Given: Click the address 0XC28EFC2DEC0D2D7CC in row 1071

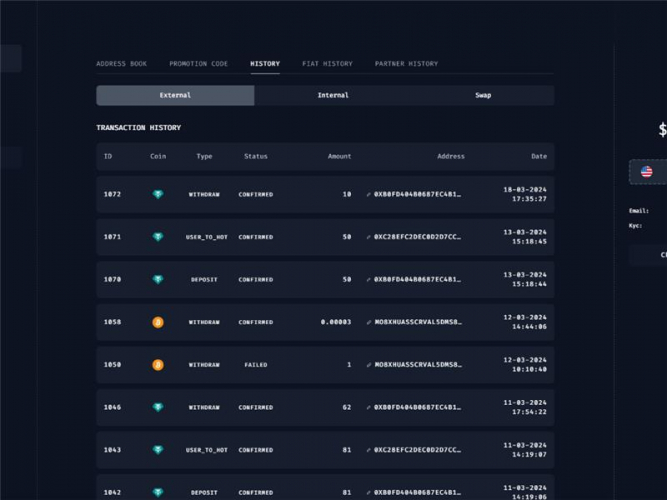Looking at the screenshot, I should click(417, 237).
